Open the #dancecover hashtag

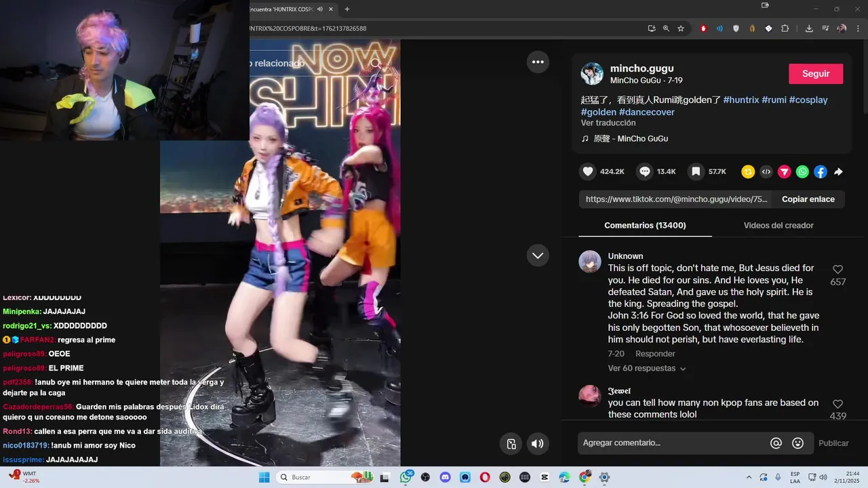[x=647, y=112]
